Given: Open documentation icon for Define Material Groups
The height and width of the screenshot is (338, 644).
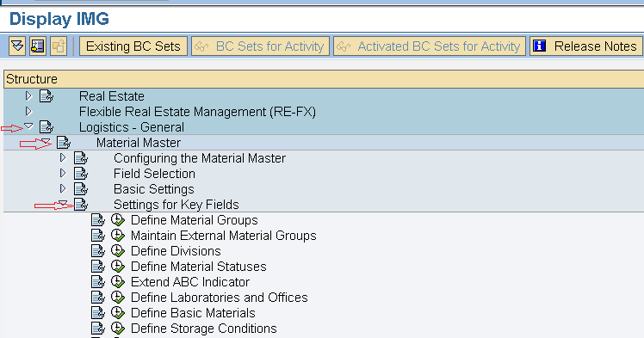Looking at the screenshot, I should point(98,220).
